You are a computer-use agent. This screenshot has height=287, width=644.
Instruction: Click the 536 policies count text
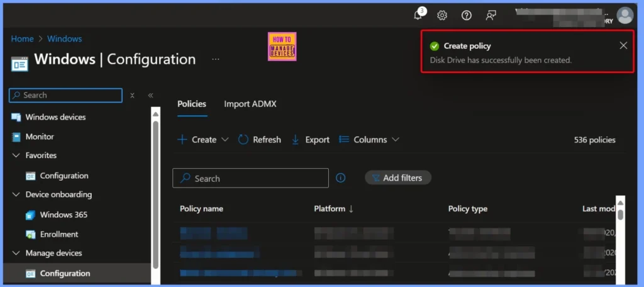[595, 140]
